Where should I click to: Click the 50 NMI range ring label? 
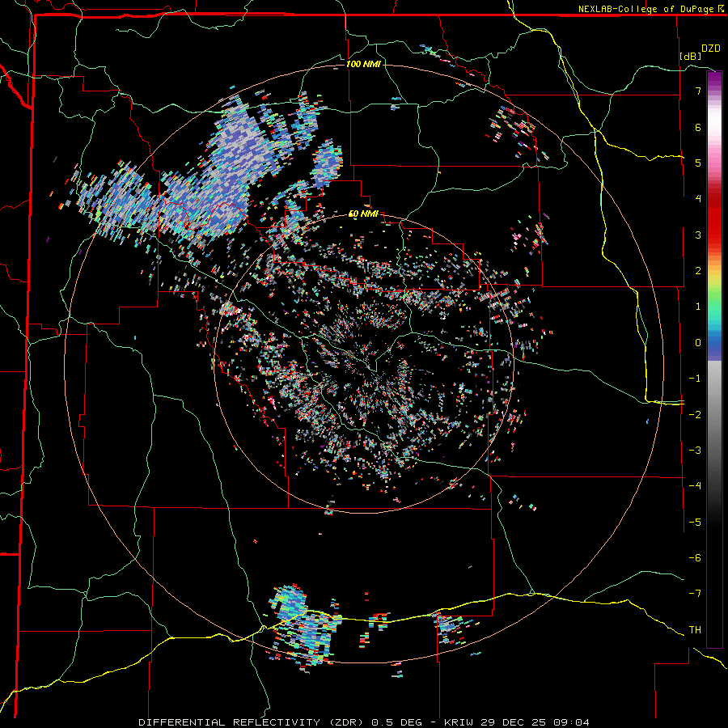[x=363, y=214]
